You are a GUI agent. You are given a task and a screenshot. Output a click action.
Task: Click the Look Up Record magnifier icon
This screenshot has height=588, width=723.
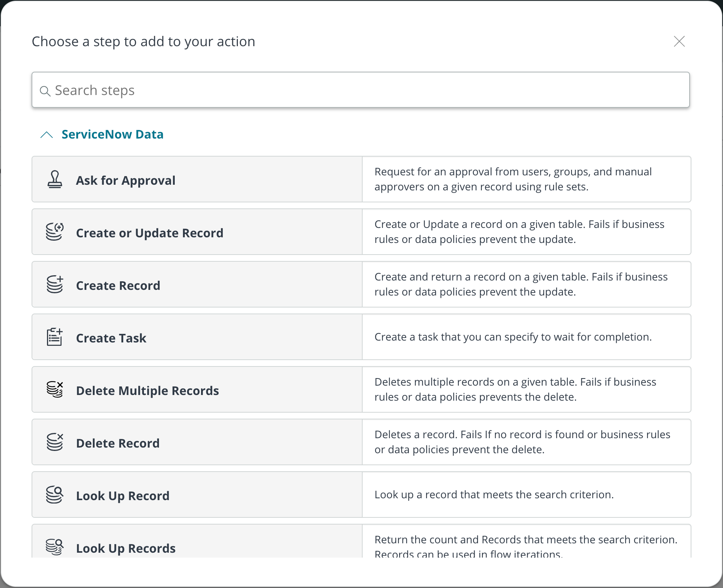(54, 495)
